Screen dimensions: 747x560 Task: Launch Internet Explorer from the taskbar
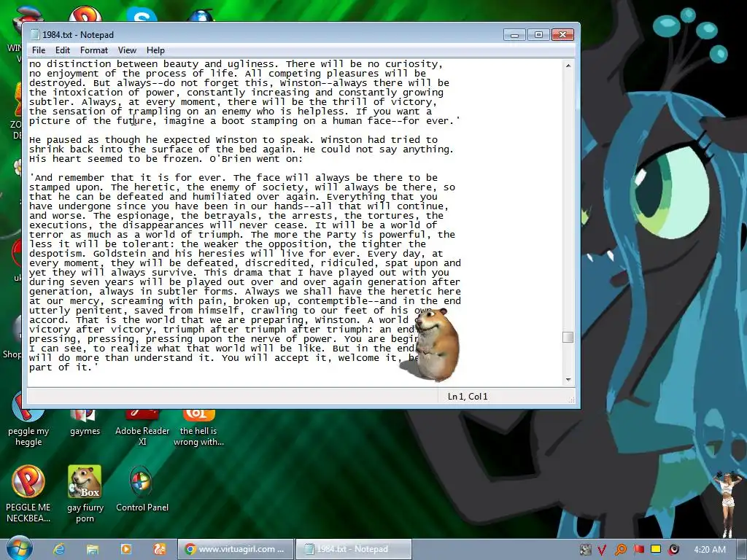(x=59, y=549)
